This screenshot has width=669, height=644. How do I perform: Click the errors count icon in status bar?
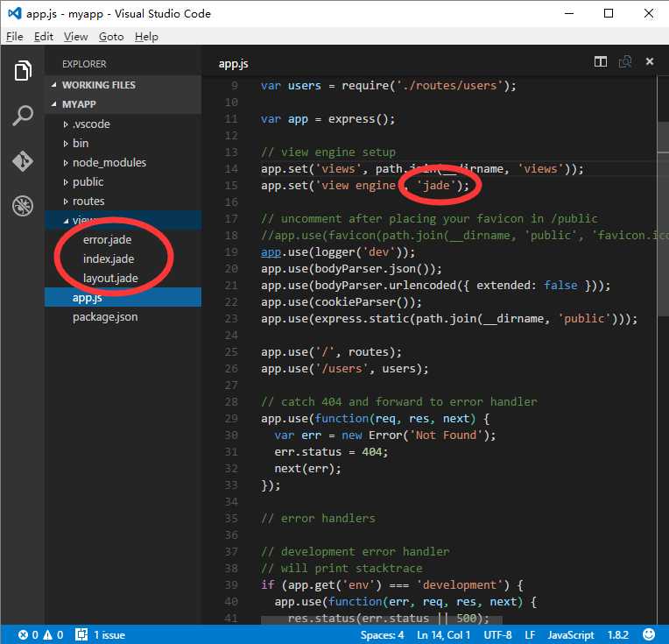tap(24, 635)
